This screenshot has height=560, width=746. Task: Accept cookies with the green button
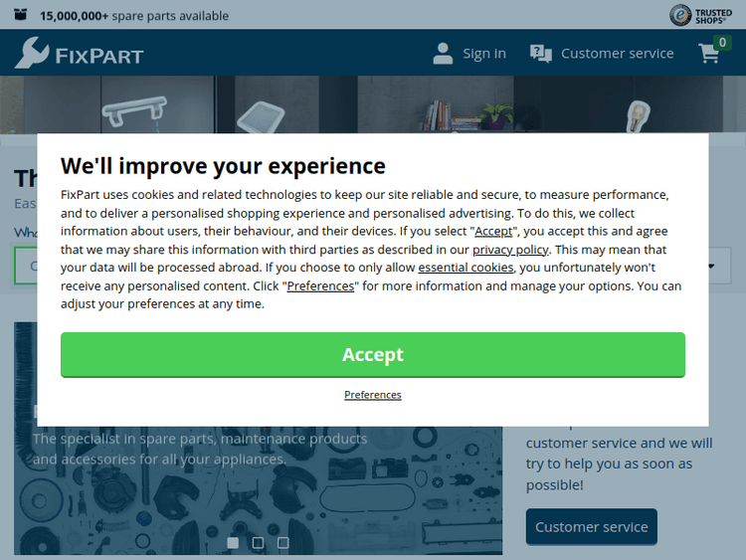click(373, 355)
